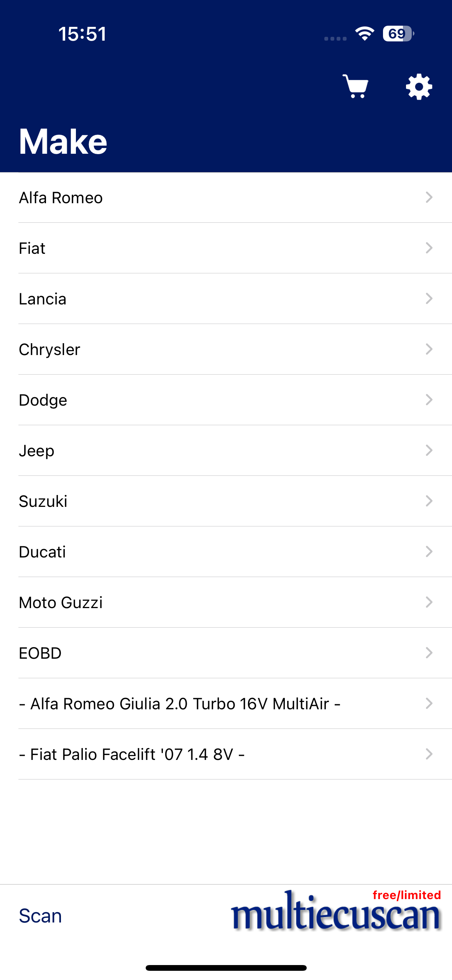Tap the multiecuscan logo
This screenshot has height=980, width=452.
pyautogui.click(x=336, y=914)
